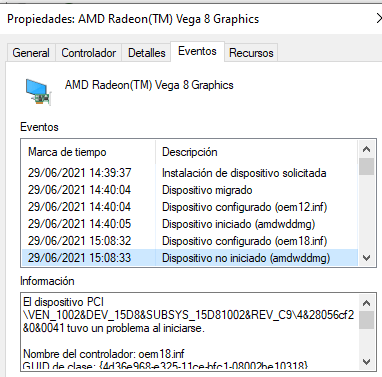Click the Información box scroll up arrow
Viewport: 382px width, 377px height.
click(366, 303)
